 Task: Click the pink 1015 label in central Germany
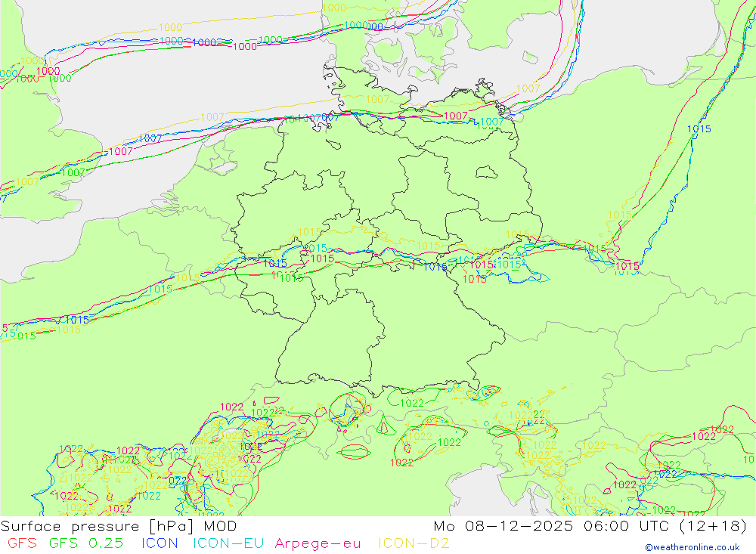click(323, 258)
